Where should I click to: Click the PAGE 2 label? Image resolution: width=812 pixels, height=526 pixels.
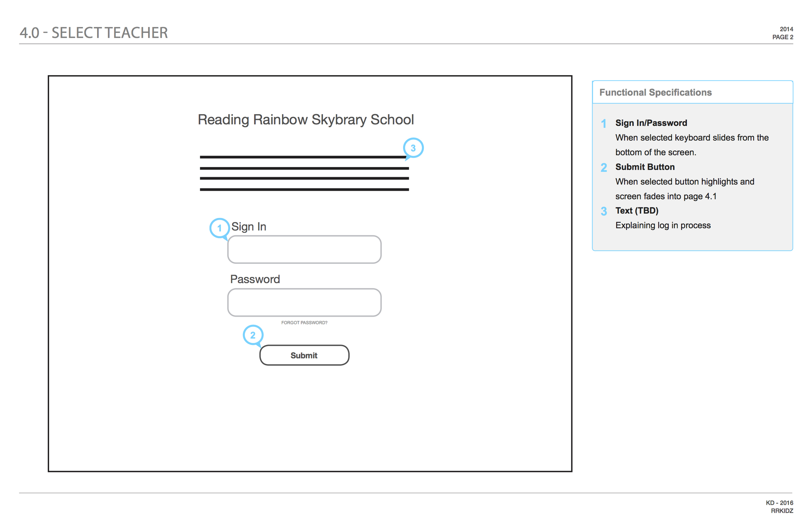pos(783,37)
